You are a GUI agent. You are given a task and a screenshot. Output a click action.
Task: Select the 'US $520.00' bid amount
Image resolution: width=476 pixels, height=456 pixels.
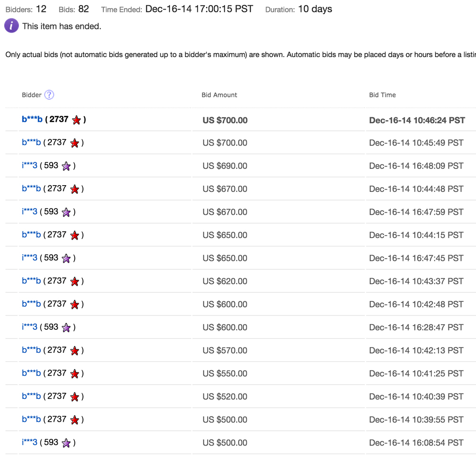[x=225, y=397]
